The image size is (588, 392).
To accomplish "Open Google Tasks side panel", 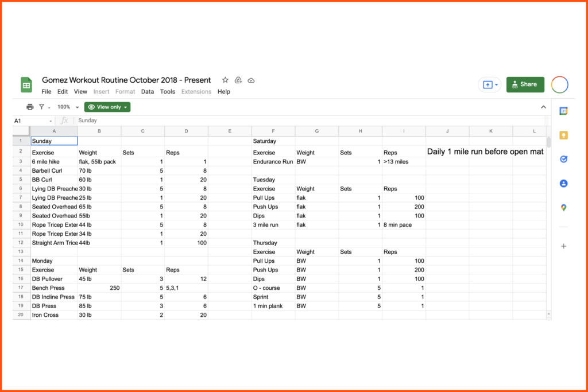I will click(563, 159).
